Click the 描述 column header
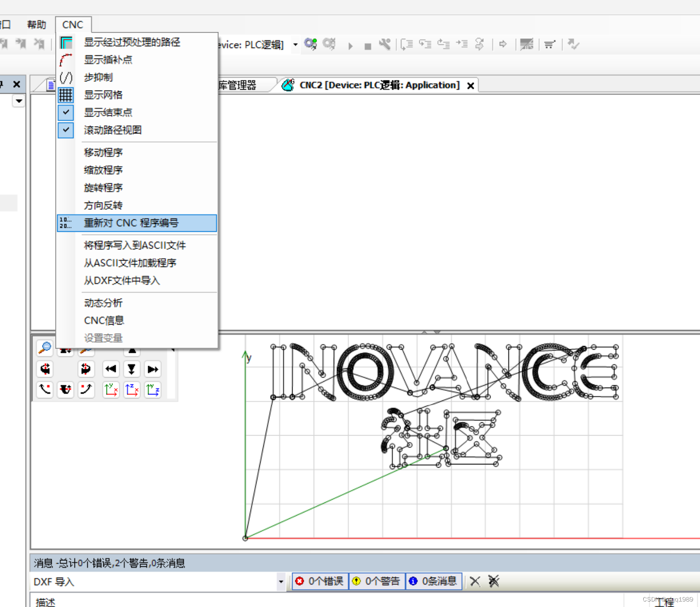 click(46, 602)
